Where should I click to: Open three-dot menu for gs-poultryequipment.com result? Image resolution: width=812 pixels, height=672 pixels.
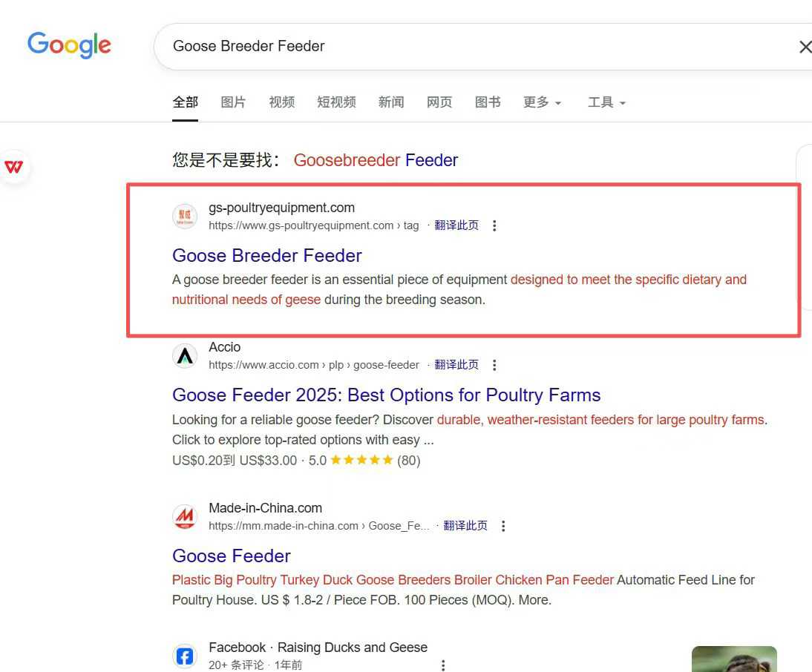(494, 225)
